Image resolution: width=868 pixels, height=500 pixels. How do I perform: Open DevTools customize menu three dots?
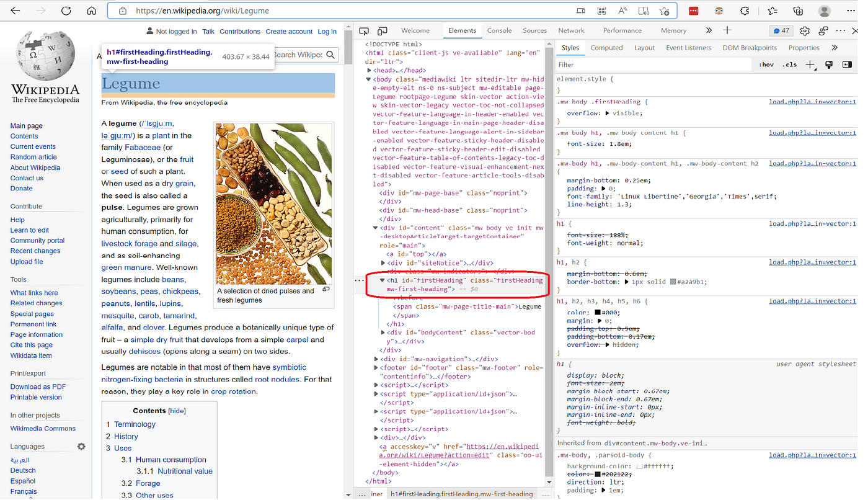click(841, 30)
